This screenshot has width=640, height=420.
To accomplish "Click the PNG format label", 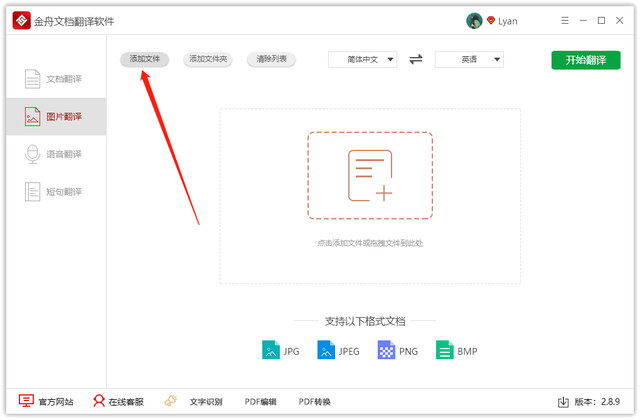I will coord(408,351).
